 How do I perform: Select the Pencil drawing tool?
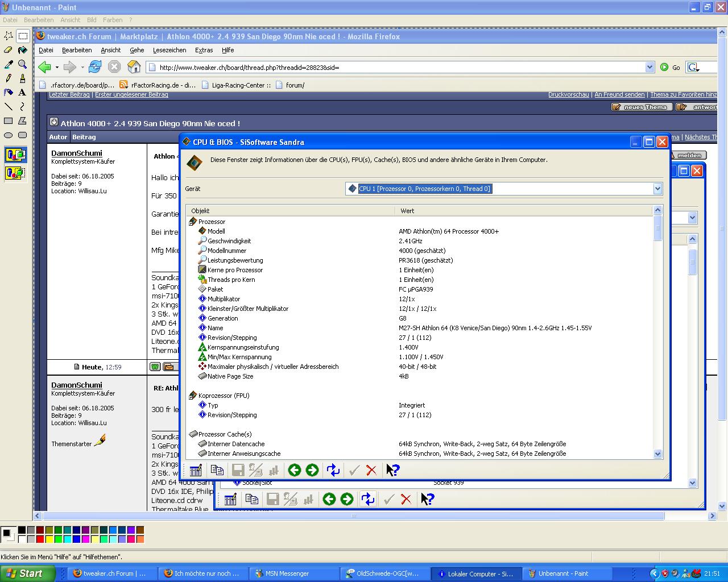9,78
